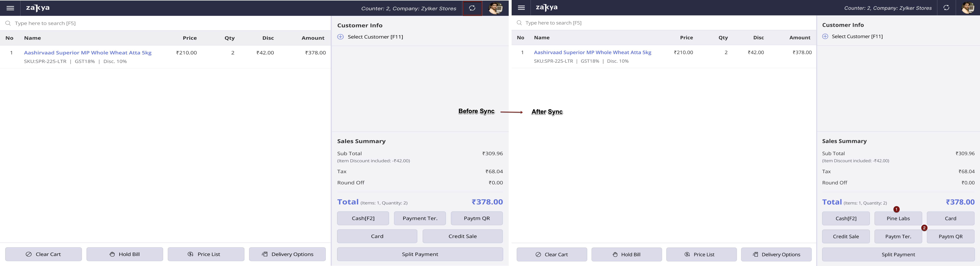Select Customer [F11] in After Sync screen
Screen dimensions: 980x266
coord(857,36)
